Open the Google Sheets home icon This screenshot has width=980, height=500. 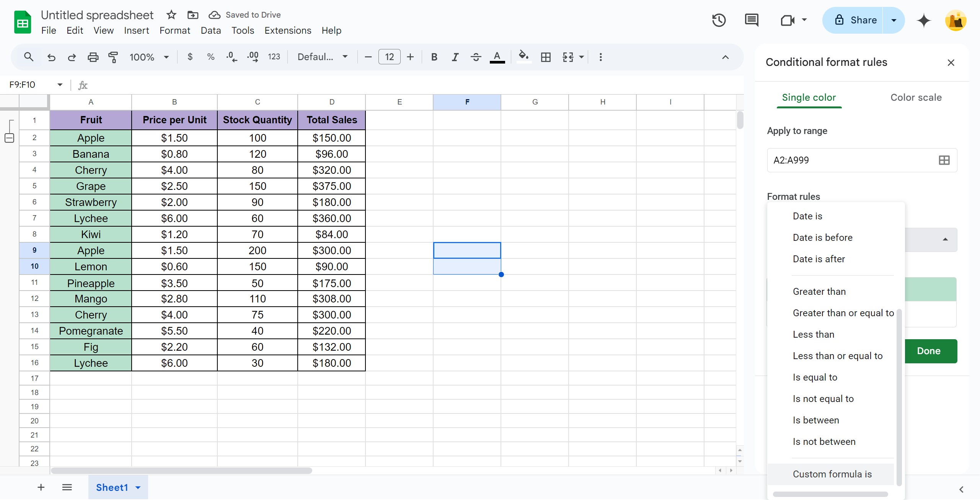point(23,22)
